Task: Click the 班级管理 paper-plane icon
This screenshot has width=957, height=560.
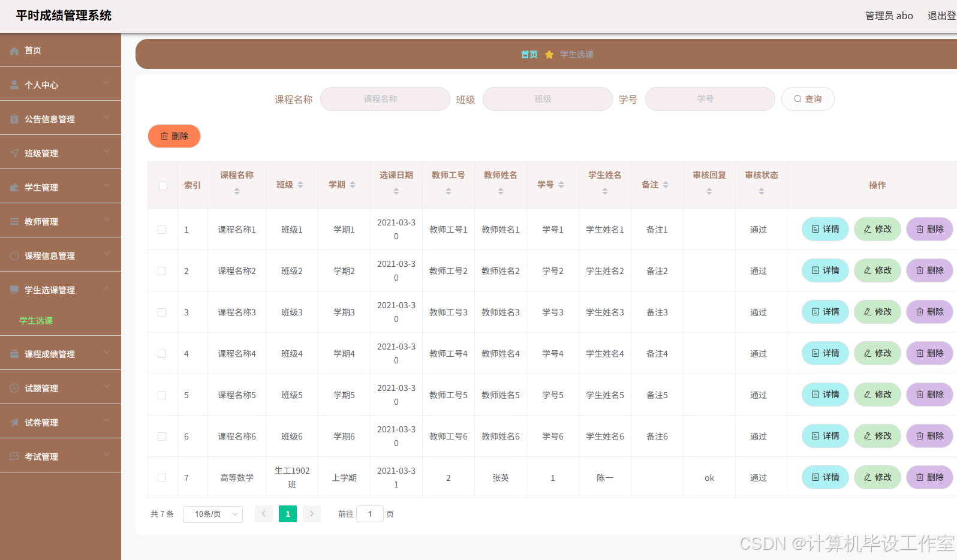Action: (14, 153)
